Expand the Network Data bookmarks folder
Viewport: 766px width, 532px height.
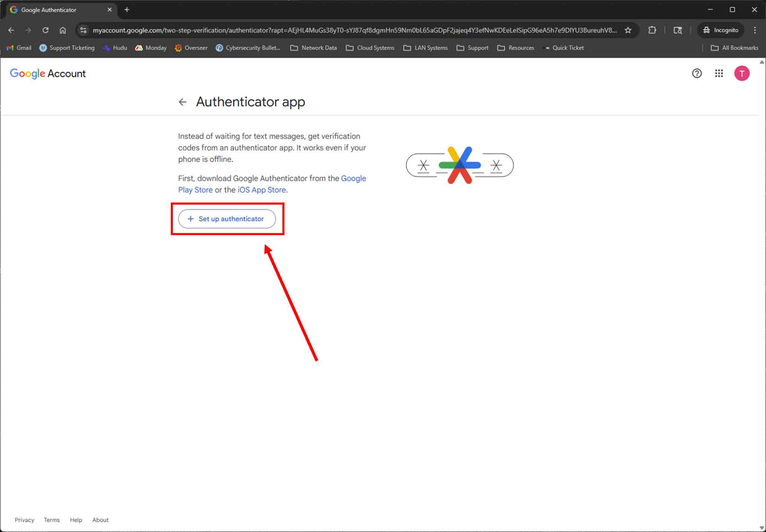[x=313, y=48]
